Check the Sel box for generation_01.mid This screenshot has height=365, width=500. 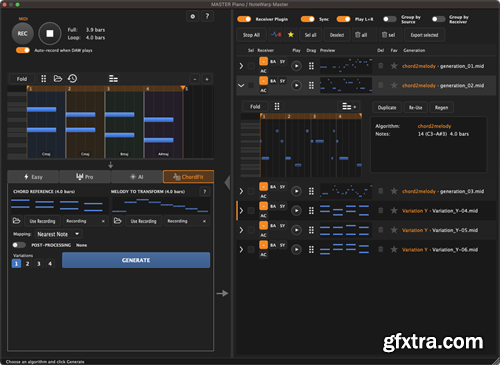(x=251, y=66)
